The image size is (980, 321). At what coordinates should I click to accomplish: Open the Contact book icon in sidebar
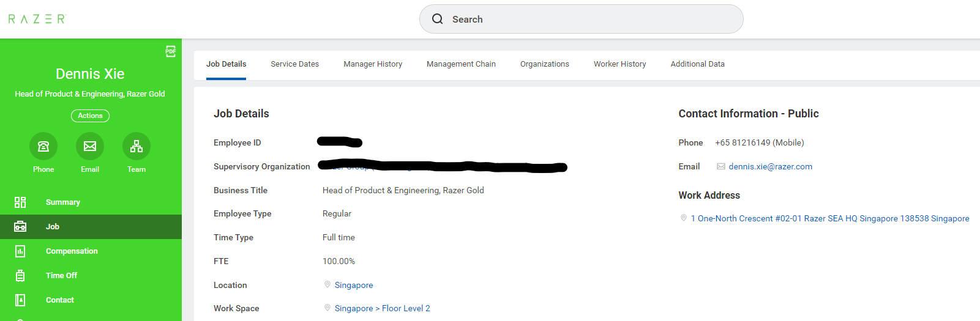[20, 300]
